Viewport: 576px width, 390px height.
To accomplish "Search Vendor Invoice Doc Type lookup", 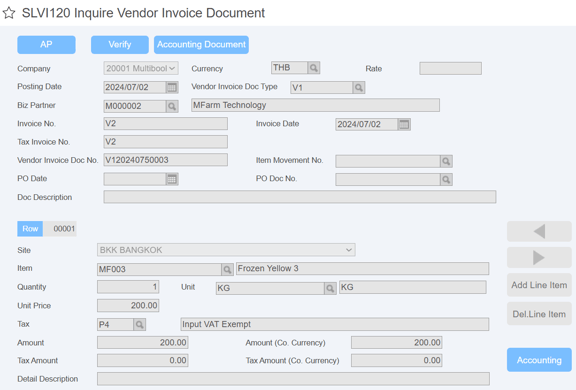I will (x=359, y=88).
